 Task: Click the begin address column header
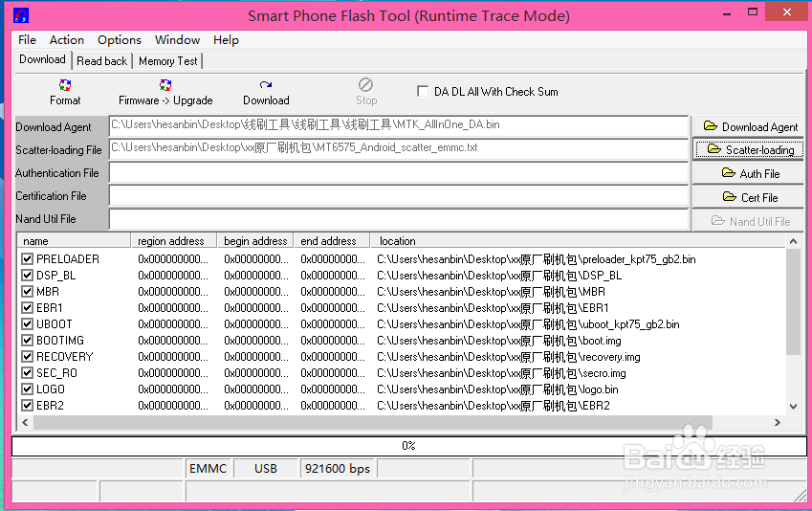click(x=255, y=241)
